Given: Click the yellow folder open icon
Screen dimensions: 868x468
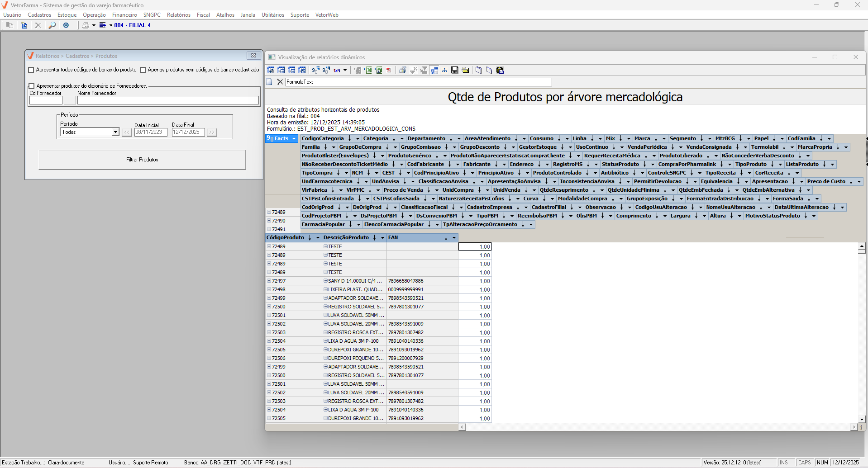Looking at the screenshot, I should (465, 70).
